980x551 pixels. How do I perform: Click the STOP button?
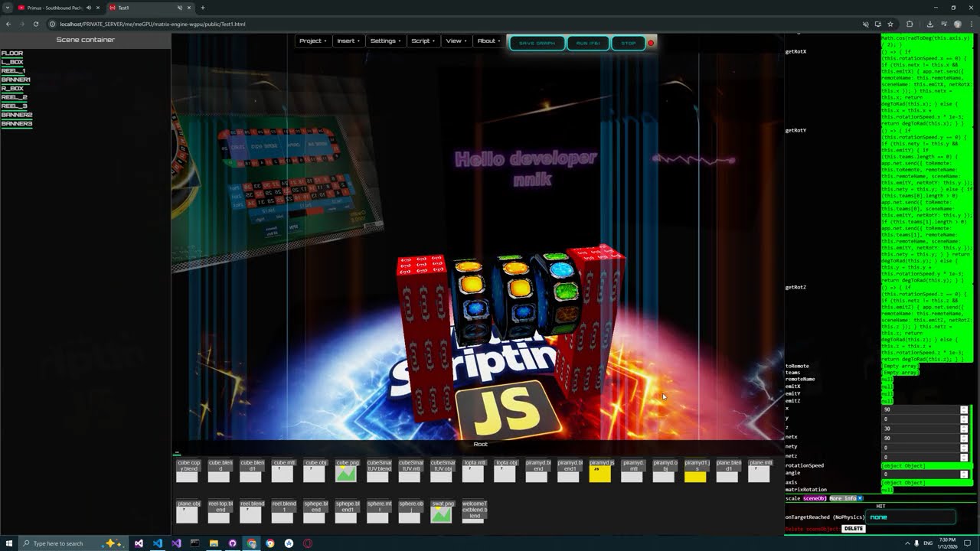(629, 43)
